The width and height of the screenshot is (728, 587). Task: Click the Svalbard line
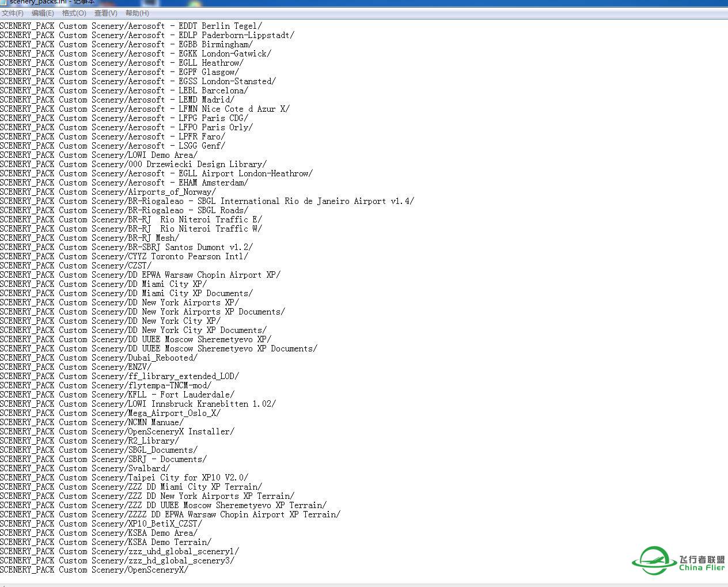coord(85,468)
